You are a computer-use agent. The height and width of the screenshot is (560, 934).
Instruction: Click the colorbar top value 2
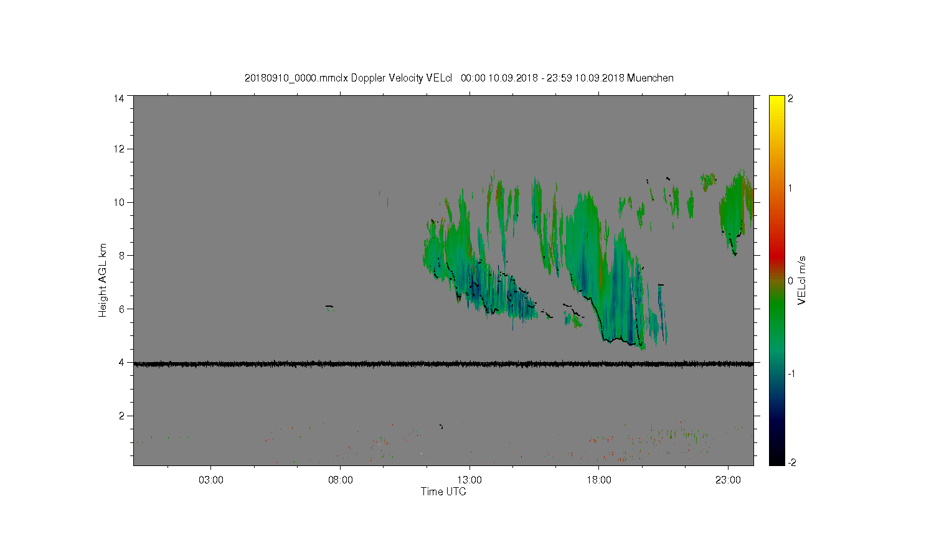(x=790, y=98)
